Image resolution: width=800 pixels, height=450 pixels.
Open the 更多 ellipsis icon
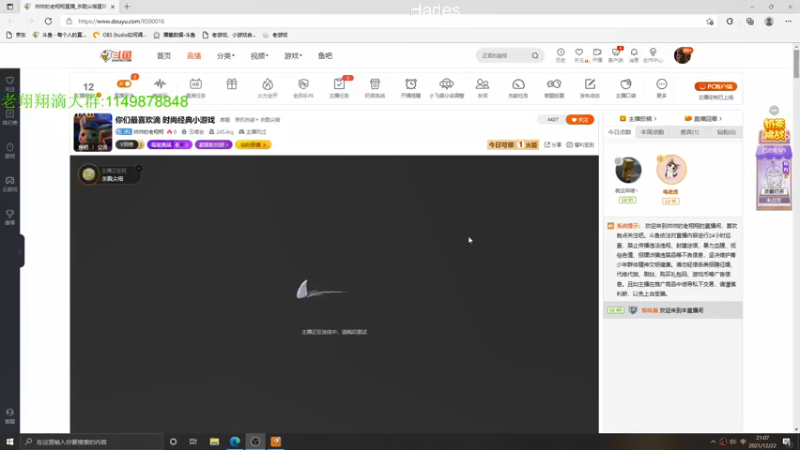coord(662,84)
